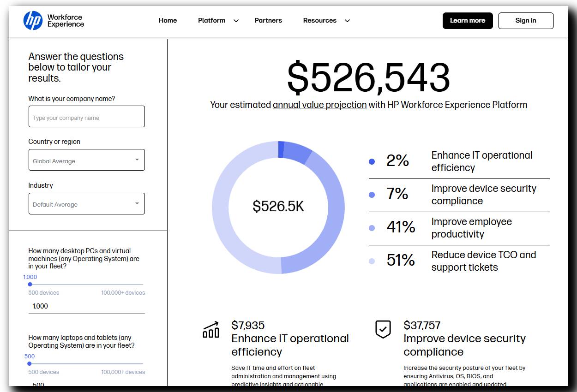The height and width of the screenshot is (392, 577).
Task: Expand the Platform menu chevron
Action: click(236, 21)
